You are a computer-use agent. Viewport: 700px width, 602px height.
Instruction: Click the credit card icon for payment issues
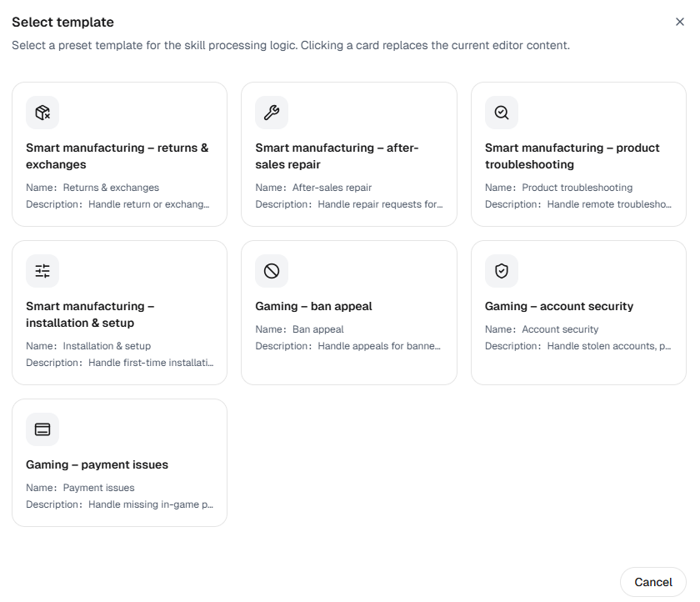[x=42, y=429]
